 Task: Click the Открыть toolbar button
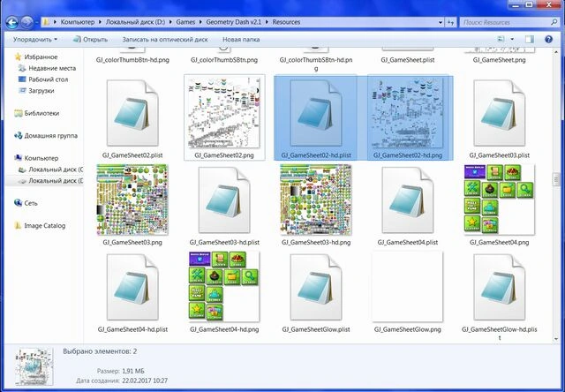(90, 39)
